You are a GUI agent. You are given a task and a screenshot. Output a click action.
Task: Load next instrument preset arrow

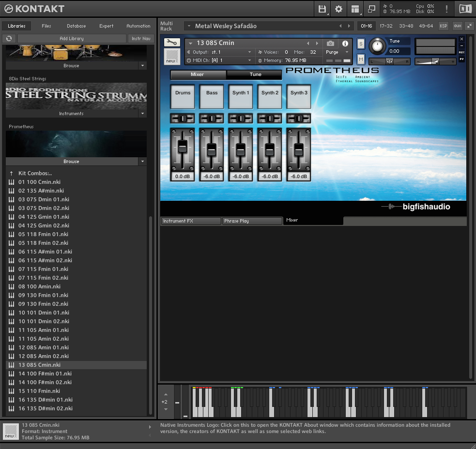317,43
